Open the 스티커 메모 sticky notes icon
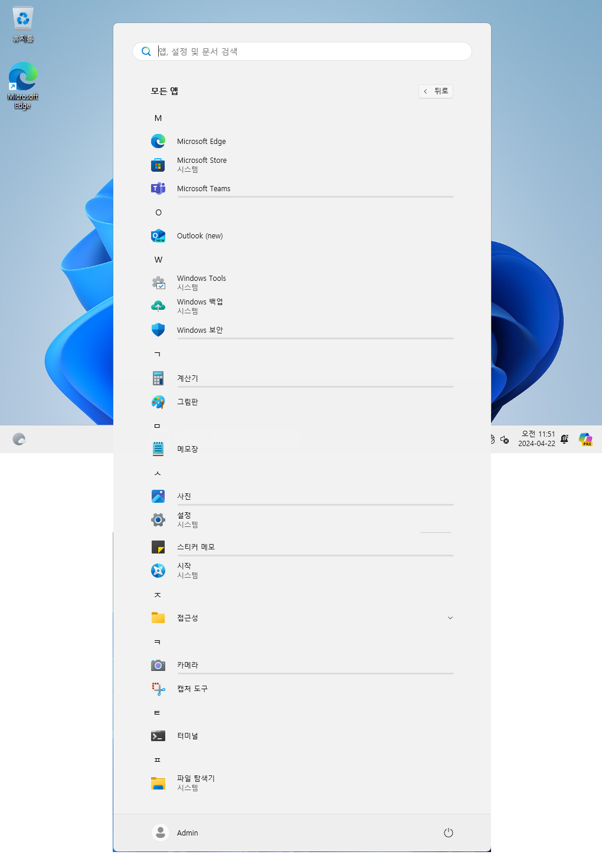Image resolution: width=602 pixels, height=868 pixels. point(158,547)
